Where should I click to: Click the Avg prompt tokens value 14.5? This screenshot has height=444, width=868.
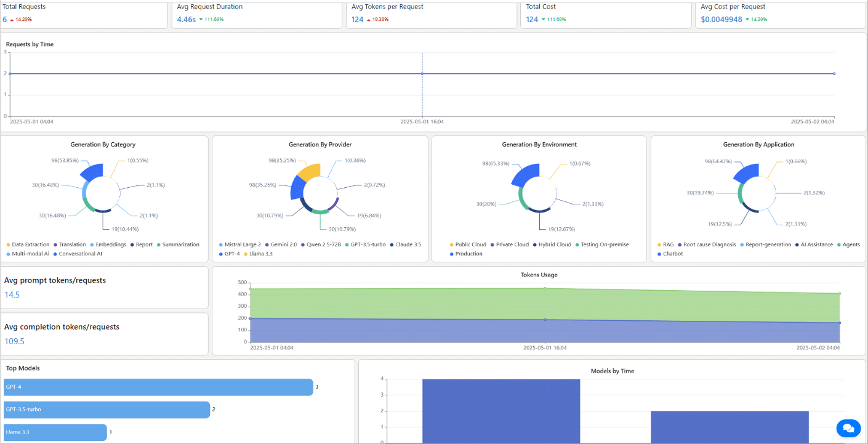pyautogui.click(x=12, y=295)
